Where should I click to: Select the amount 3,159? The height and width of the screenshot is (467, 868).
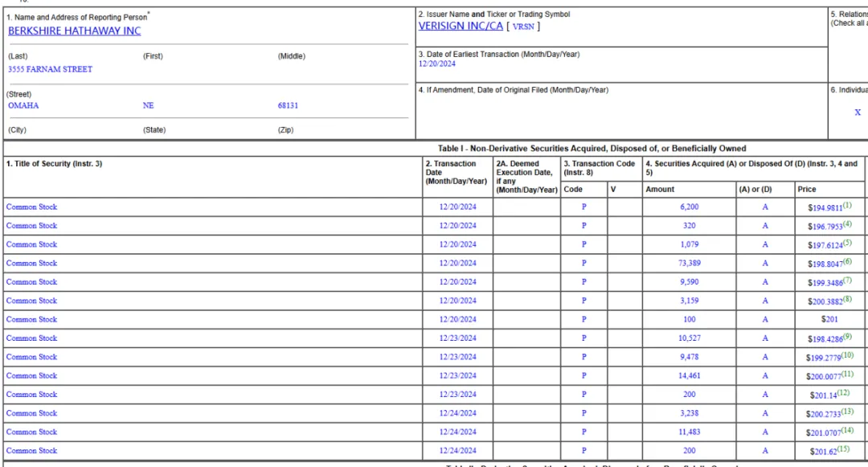click(x=690, y=301)
